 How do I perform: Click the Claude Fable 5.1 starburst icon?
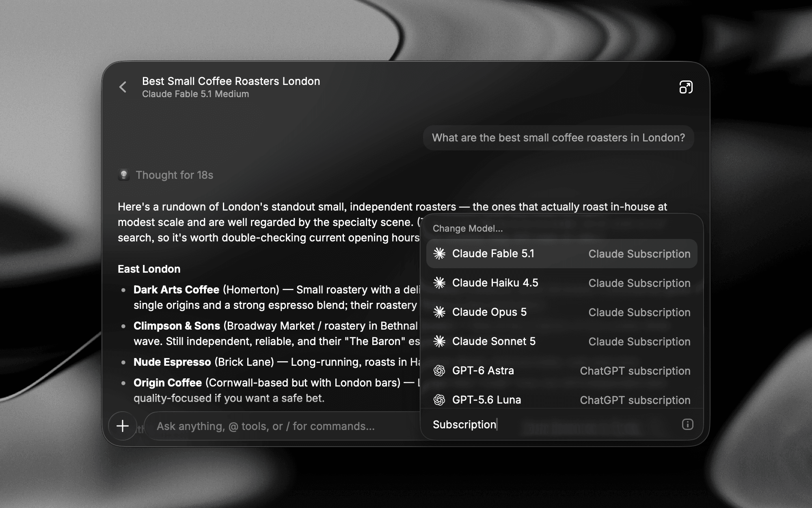439,254
